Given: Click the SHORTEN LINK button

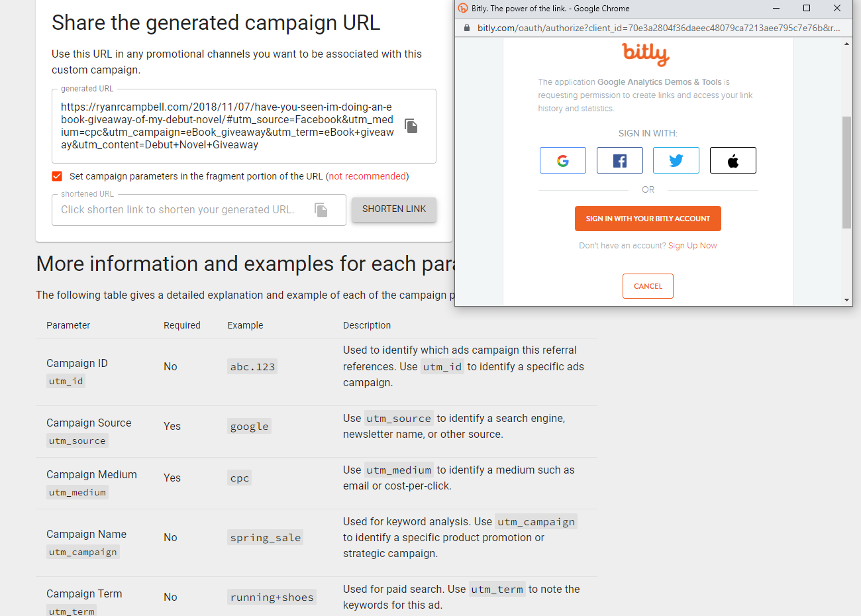Looking at the screenshot, I should pyautogui.click(x=394, y=209).
